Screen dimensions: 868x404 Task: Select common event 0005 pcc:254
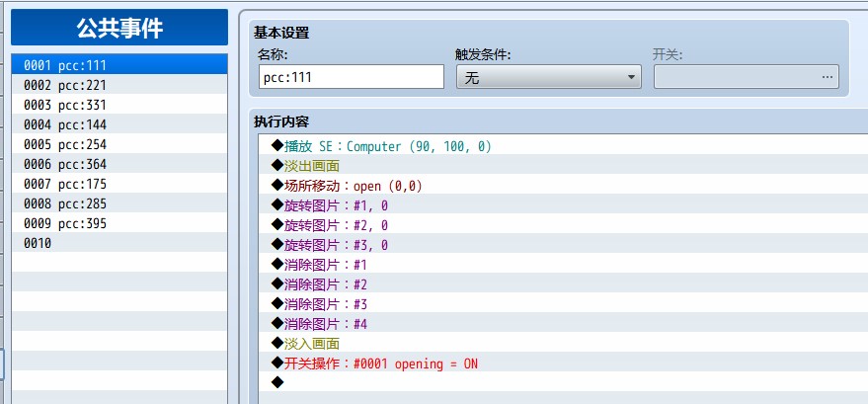point(119,144)
